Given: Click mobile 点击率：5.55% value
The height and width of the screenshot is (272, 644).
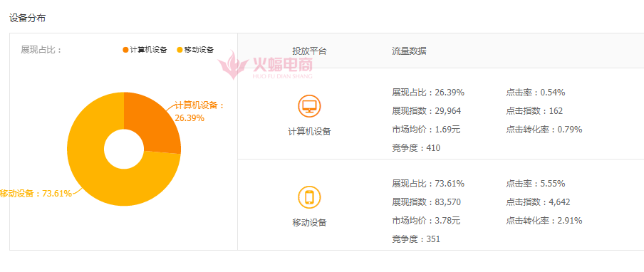Looking at the screenshot, I should pyautogui.click(x=536, y=184).
